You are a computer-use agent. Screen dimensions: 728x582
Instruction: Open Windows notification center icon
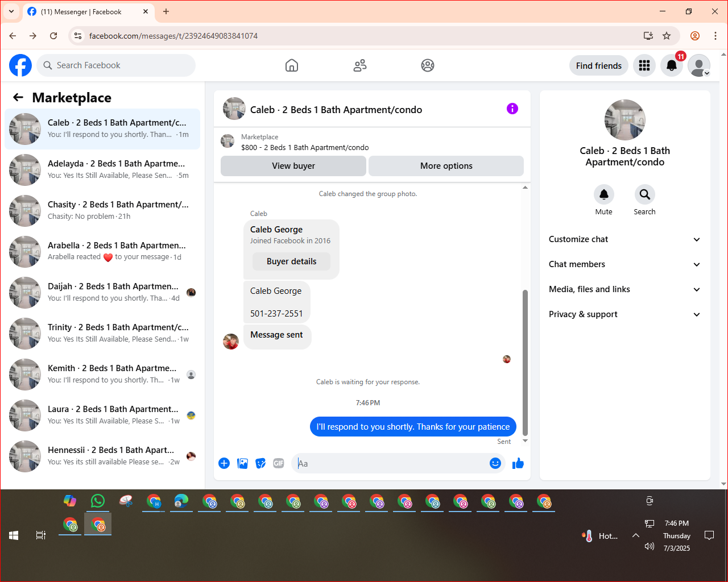(709, 535)
